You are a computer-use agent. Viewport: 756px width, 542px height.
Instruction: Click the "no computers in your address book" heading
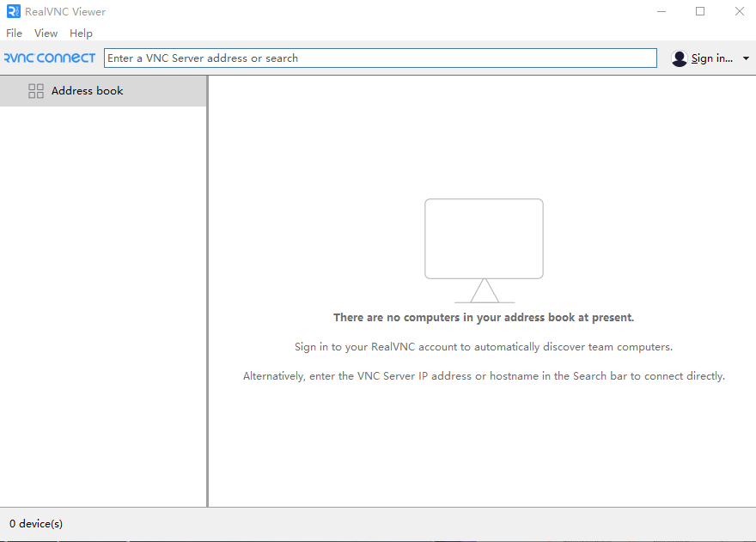point(484,318)
